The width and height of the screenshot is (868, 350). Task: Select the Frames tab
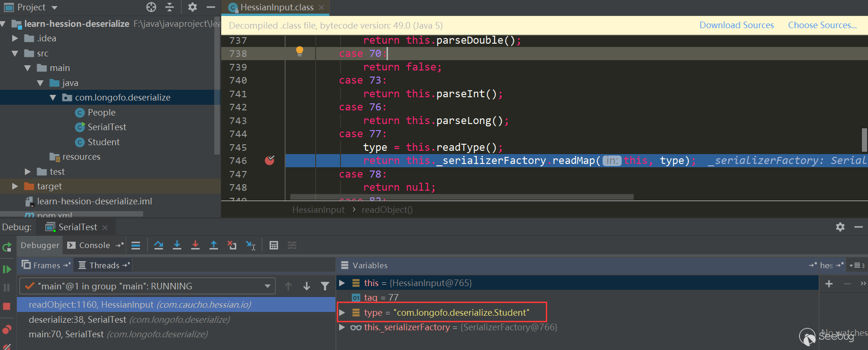[46, 265]
